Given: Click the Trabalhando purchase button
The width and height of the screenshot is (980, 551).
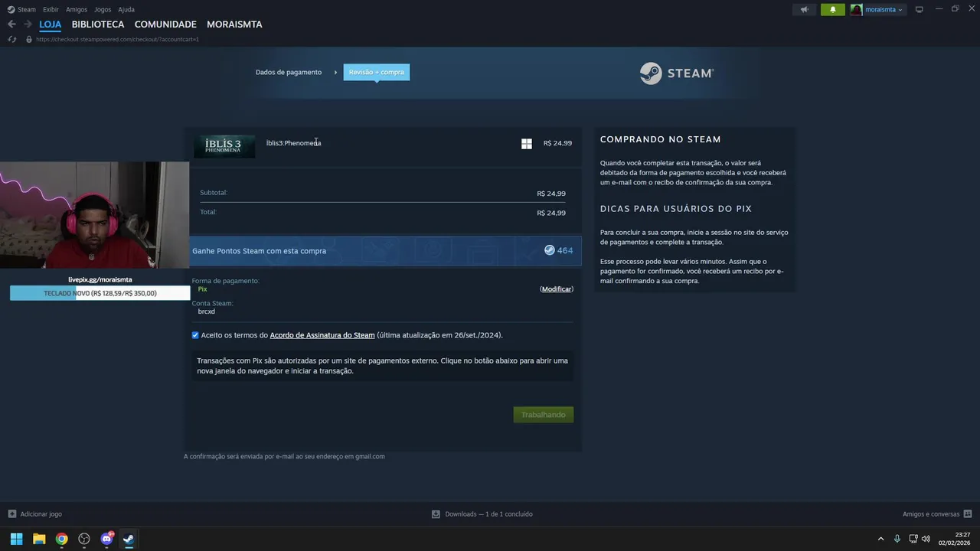Looking at the screenshot, I should click(543, 415).
